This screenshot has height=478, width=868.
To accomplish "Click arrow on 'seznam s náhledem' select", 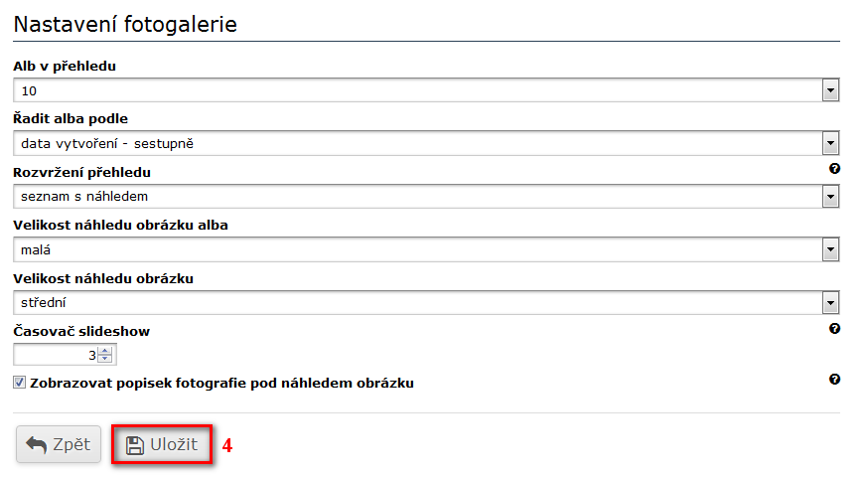I will point(830,197).
